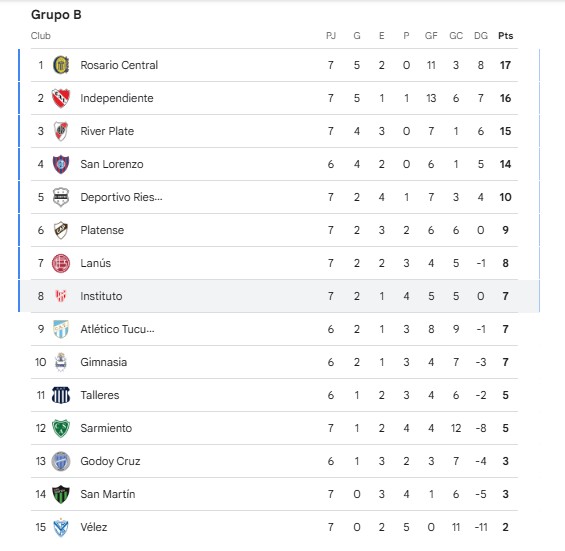Open the Gimnasia team name
The image size is (565, 551).
[x=104, y=362]
